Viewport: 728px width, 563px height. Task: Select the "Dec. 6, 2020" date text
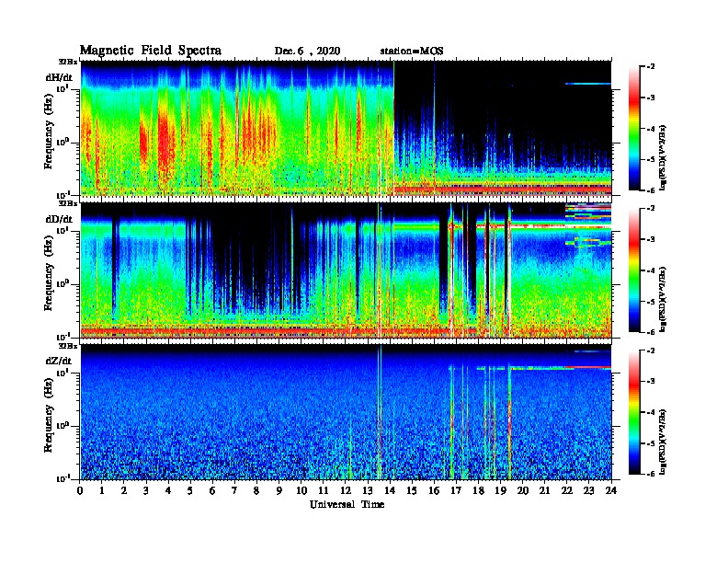(x=307, y=52)
